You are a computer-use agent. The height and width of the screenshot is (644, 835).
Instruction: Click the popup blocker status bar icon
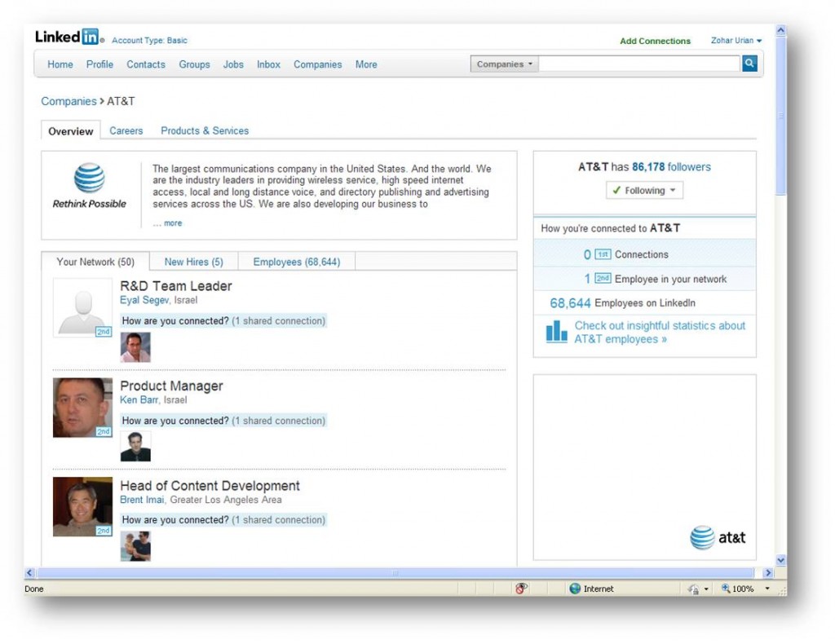(x=521, y=588)
